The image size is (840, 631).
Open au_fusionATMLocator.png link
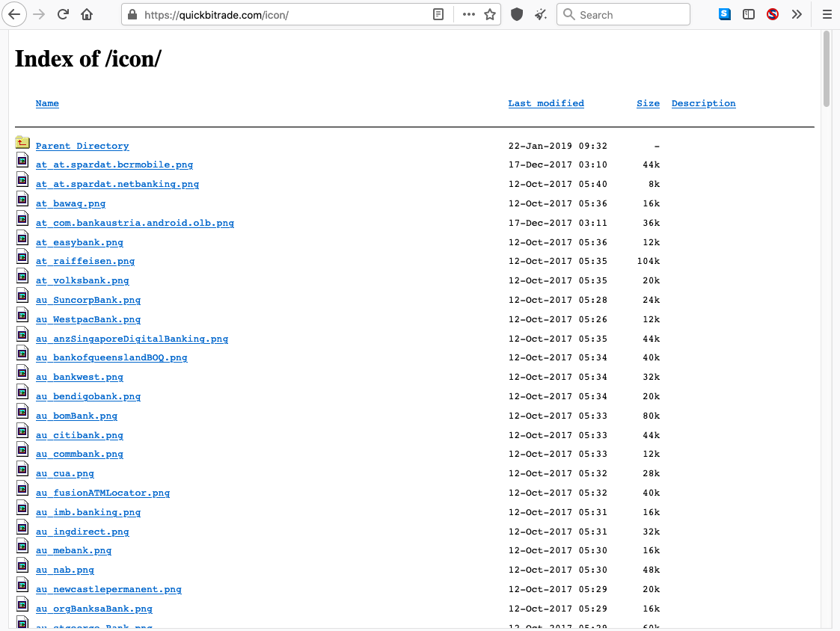point(103,493)
